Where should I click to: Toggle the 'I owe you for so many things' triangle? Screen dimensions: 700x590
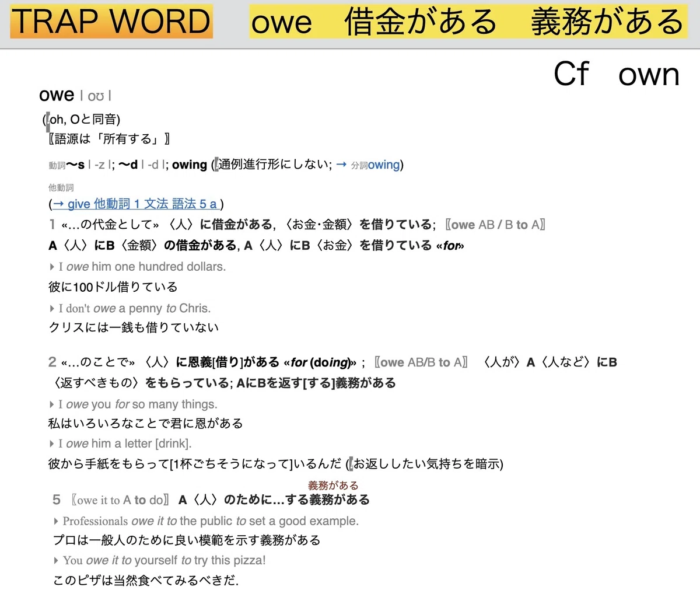point(52,404)
